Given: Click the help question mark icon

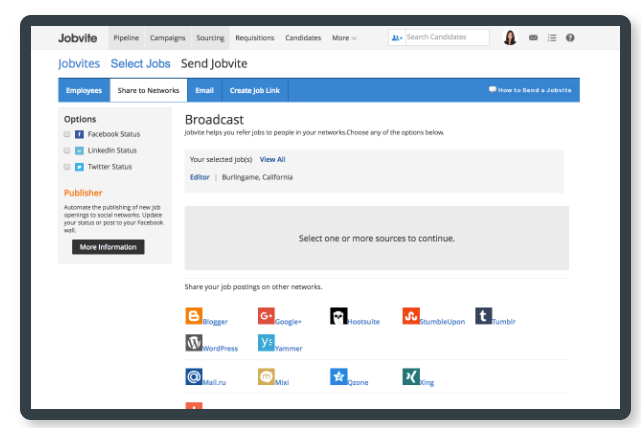Looking at the screenshot, I should [570, 38].
